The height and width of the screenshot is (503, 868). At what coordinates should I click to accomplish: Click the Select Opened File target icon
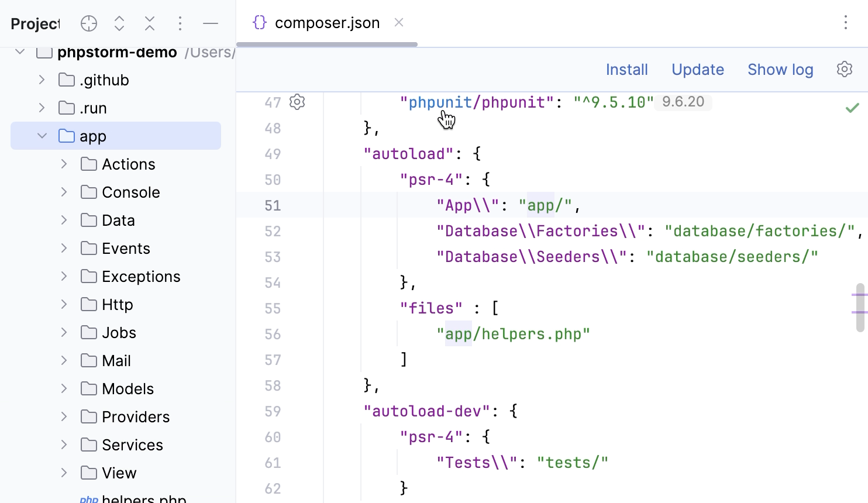point(88,23)
